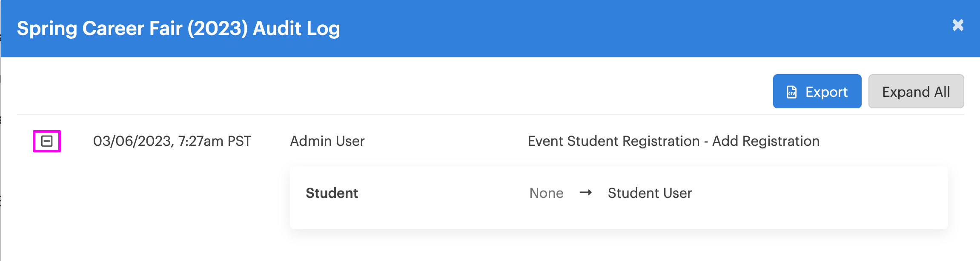The height and width of the screenshot is (261, 980).
Task: Select the 03/06/2023, 7:27am PST timestamp
Action: tap(172, 141)
